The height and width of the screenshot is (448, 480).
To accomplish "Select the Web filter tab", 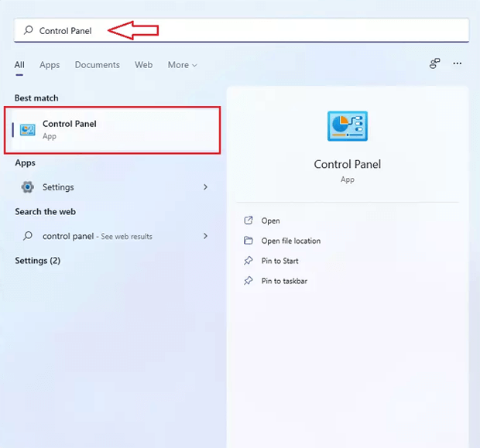I will [144, 65].
